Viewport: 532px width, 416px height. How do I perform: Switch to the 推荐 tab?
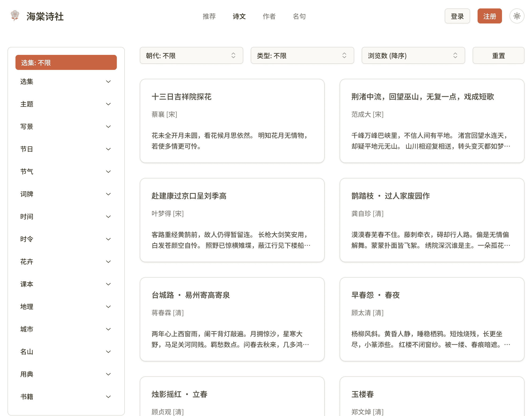point(209,16)
